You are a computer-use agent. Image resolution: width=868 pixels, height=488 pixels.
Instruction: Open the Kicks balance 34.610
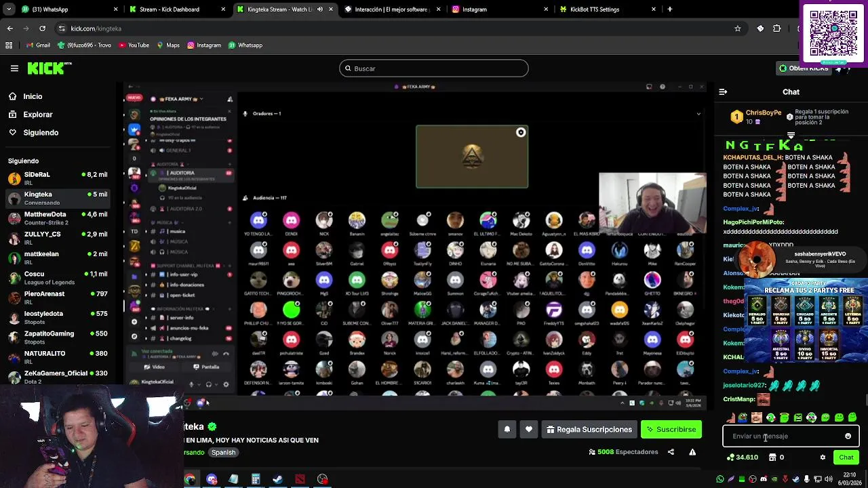[x=742, y=457]
